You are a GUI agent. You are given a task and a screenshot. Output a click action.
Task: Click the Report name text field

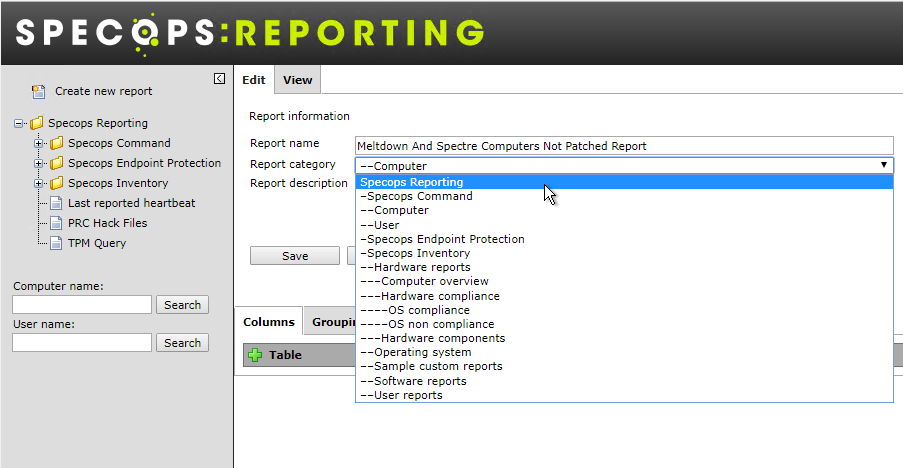[x=624, y=146]
